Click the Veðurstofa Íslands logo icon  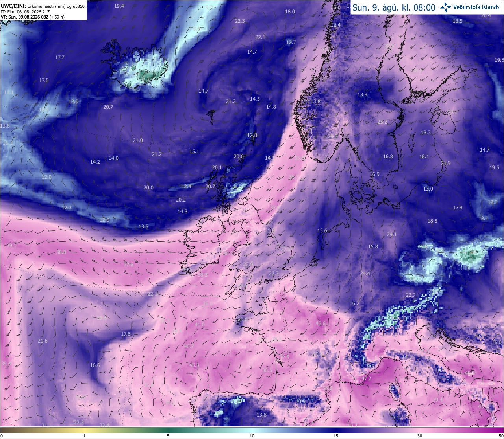(x=446, y=7)
